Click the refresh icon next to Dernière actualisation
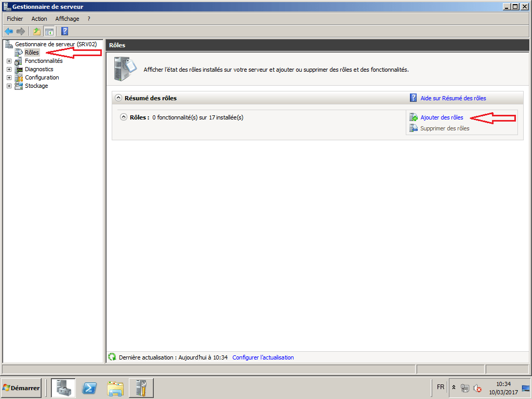532x399 pixels. [x=112, y=357]
